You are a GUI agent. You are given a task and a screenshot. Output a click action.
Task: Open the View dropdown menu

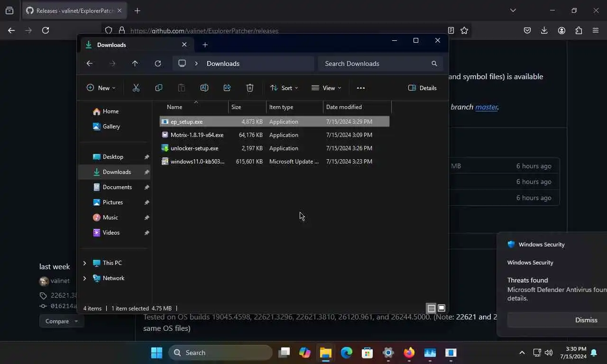326,88
